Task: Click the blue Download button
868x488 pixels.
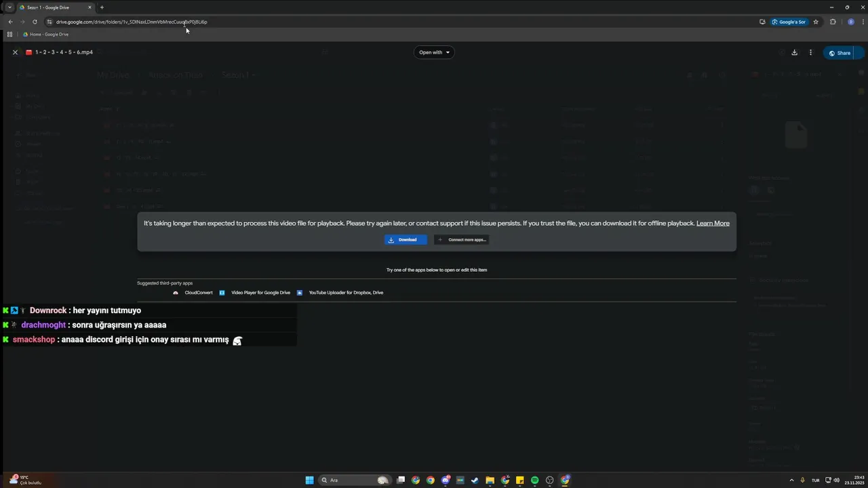Action: point(406,239)
